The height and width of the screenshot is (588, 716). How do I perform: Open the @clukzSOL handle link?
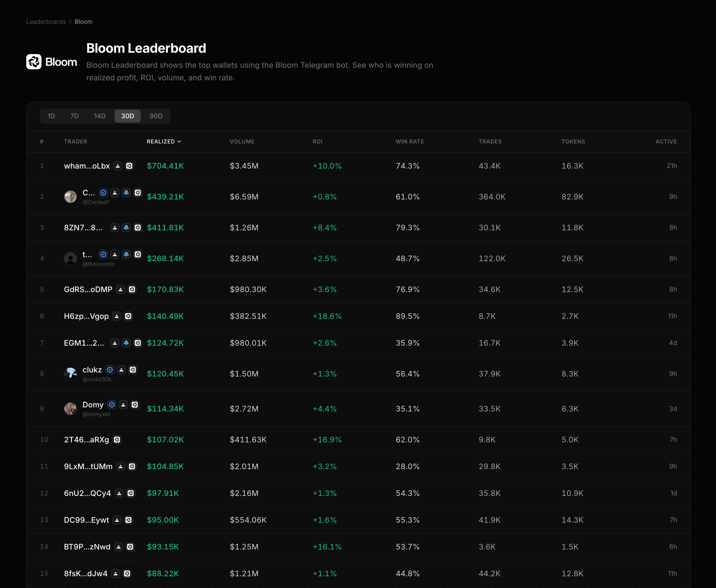pos(97,379)
